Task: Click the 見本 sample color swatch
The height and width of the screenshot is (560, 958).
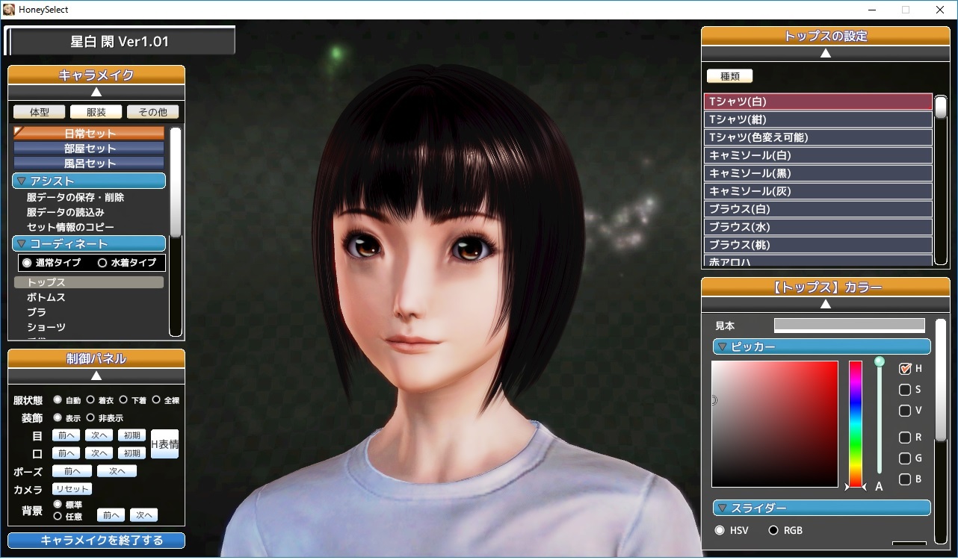Action: point(850,326)
